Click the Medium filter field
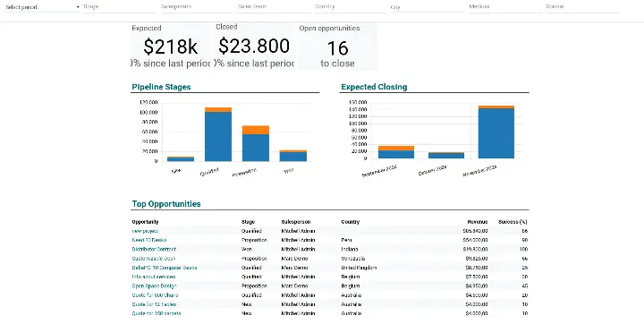644x324 pixels. pos(504,7)
